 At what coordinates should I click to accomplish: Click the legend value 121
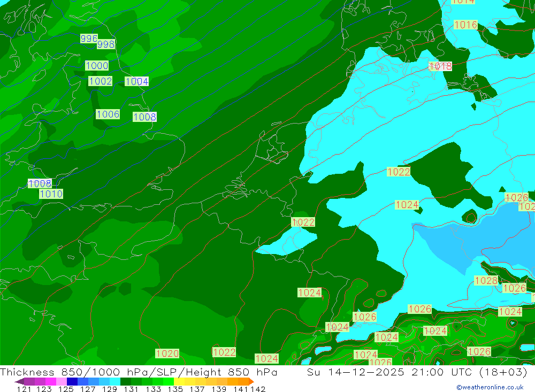point(24,389)
